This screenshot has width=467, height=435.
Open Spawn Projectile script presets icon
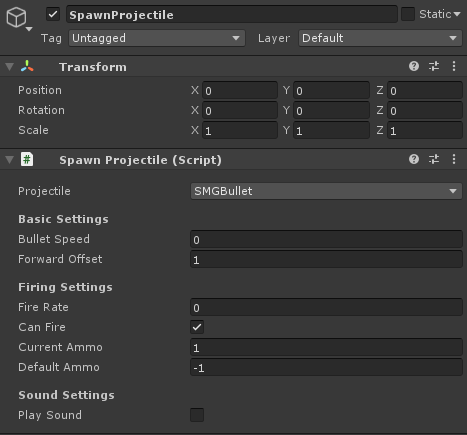pyautogui.click(x=434, y=159)
